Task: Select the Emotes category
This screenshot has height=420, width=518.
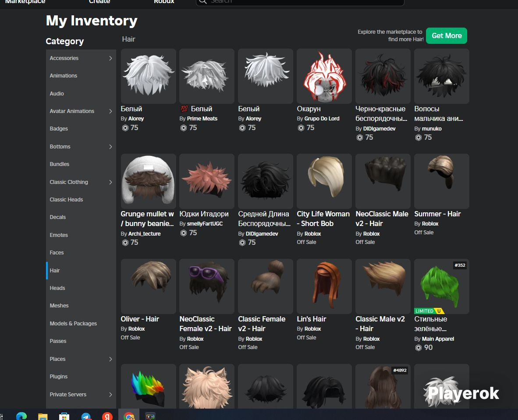Action: tap(59, 235)
